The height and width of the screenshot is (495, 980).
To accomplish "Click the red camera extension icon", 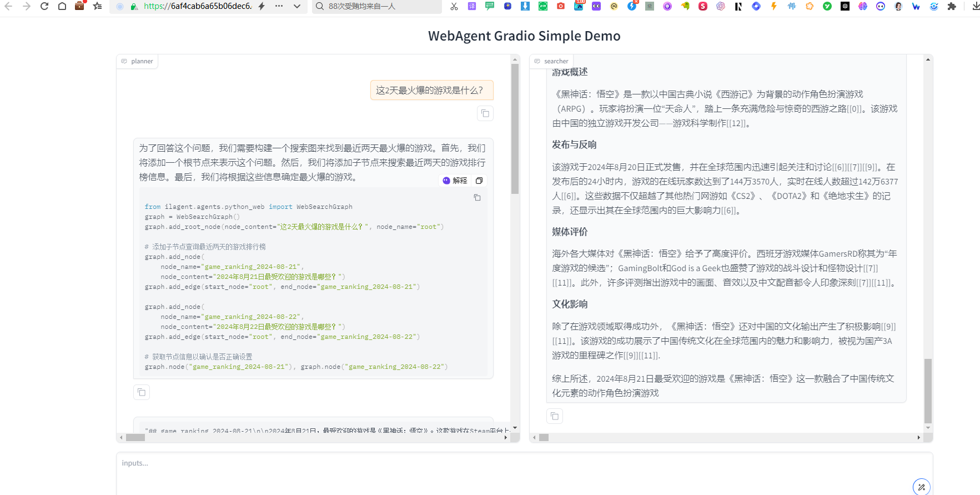I will point(561,6).
